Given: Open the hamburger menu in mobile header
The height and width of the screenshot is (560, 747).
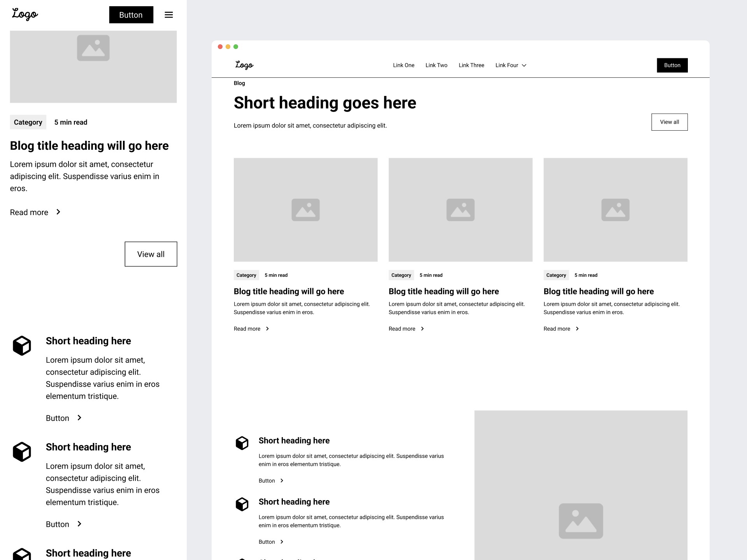Looking at the screenshot, I should coord(168,15).
